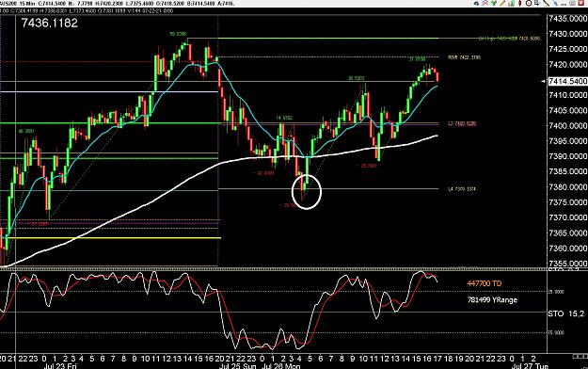The image size is (588, 369).
Task: Click the pink level label near 7400
Action: 462,123
